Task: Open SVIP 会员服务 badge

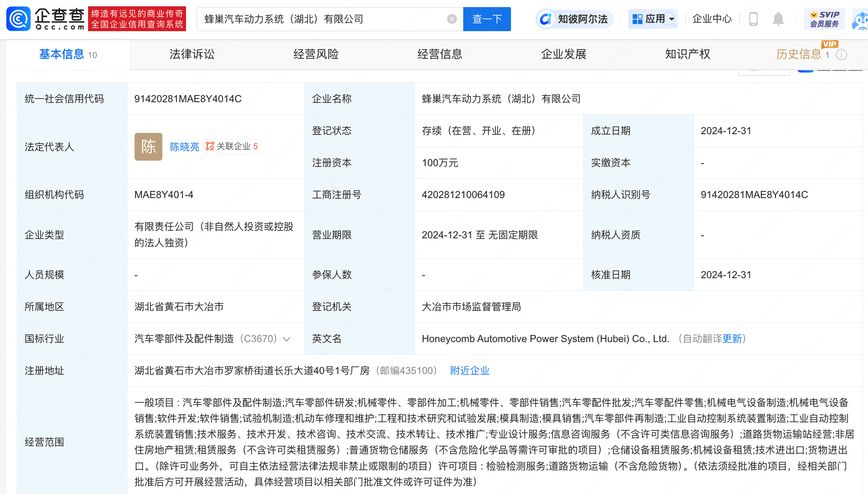Action: tap(825, 19)
